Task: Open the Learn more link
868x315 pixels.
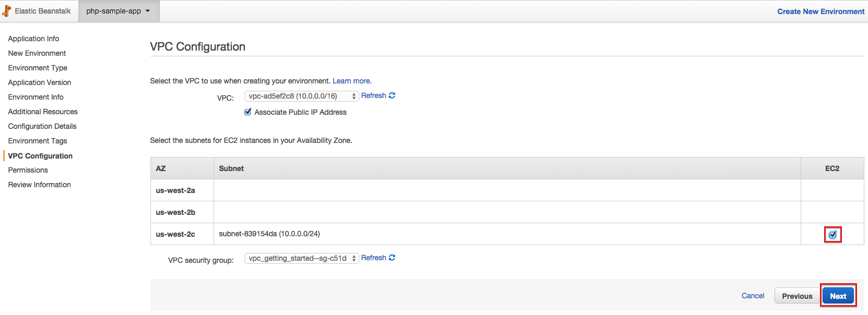Action: (352, 81)
